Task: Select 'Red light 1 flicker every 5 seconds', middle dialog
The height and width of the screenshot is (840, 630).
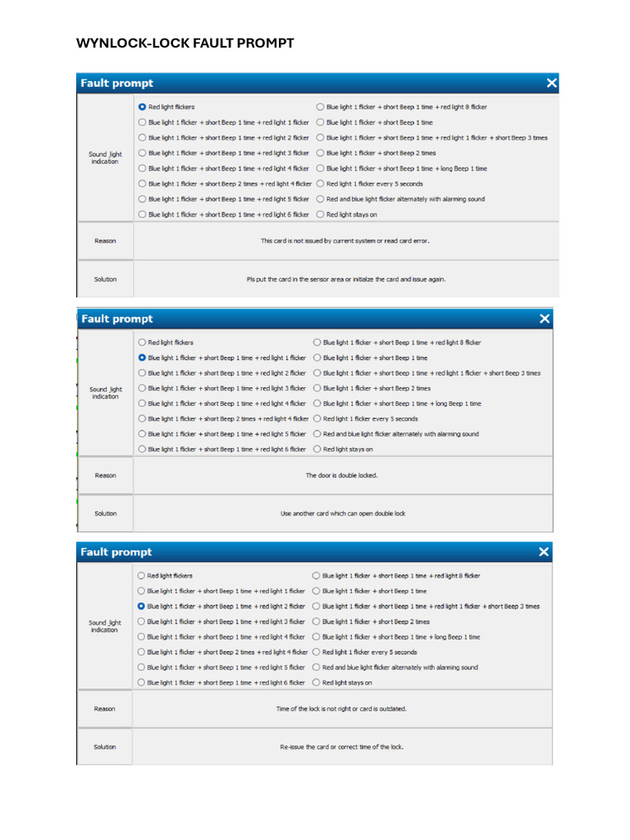Action: (x=317, y=418)
